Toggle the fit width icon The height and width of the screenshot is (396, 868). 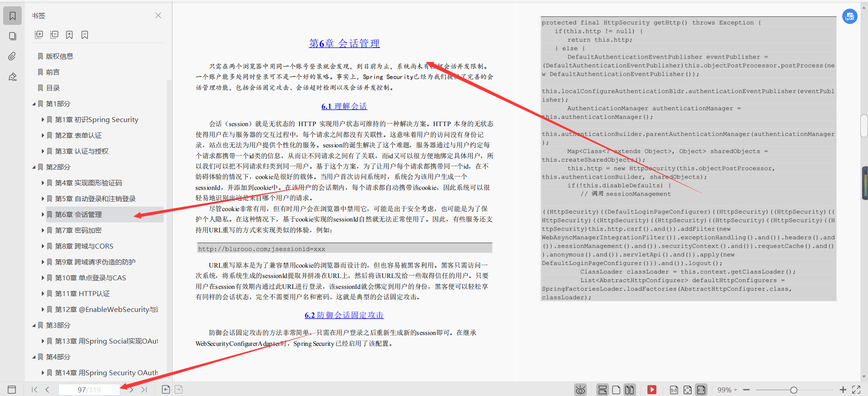701,390
